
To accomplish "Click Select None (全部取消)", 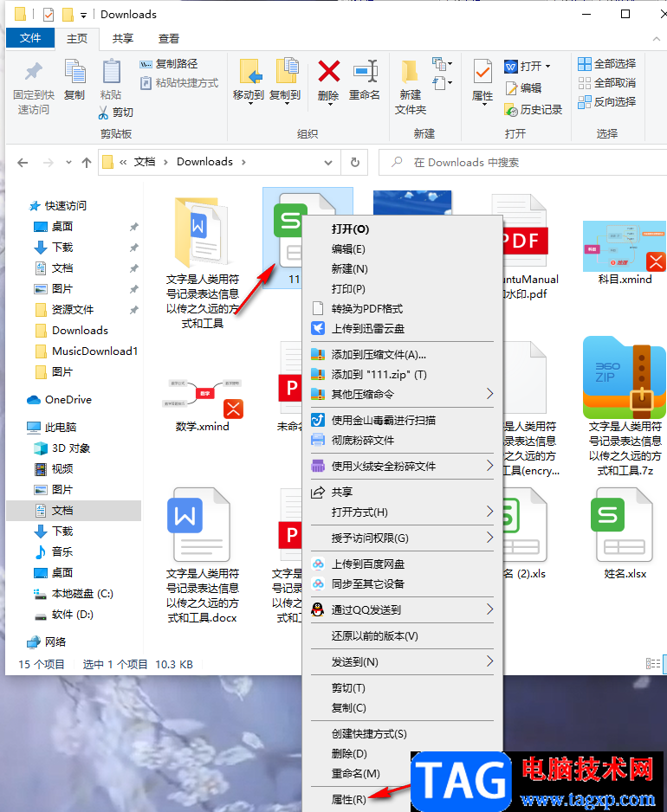I will pos(607,83).
